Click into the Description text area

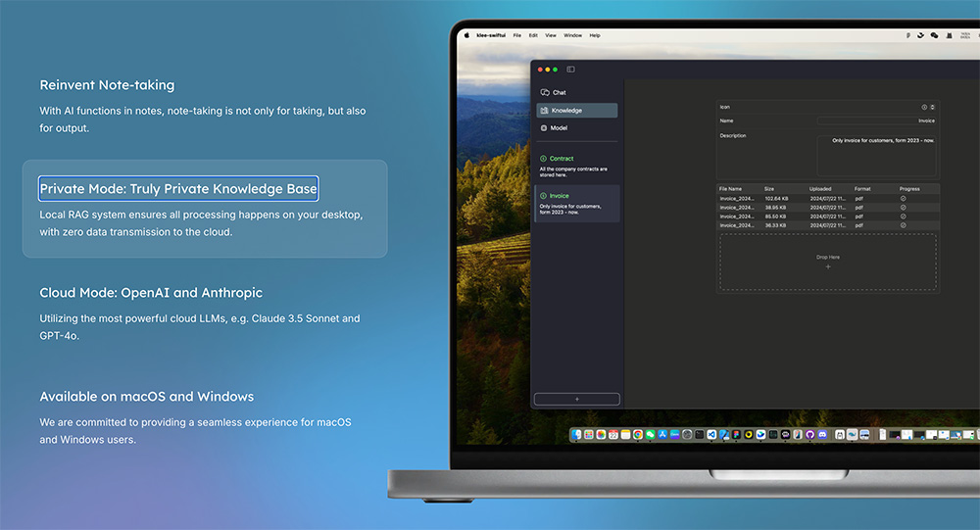(876, 155)
